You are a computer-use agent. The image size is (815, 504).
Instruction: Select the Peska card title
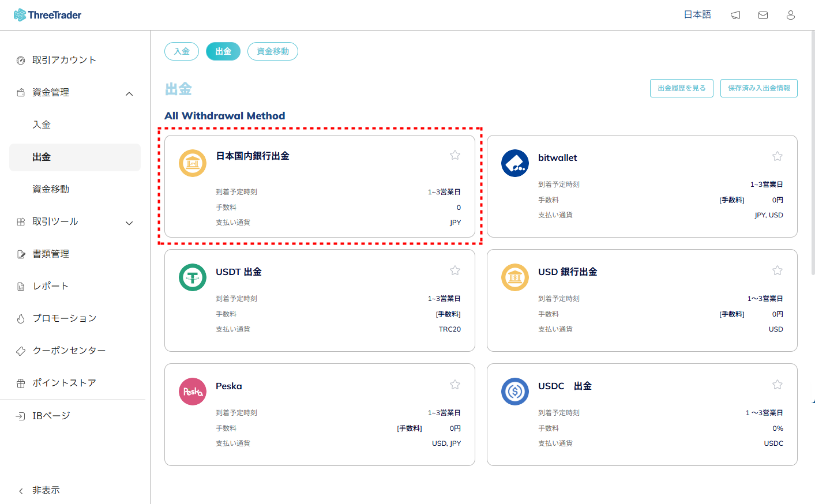click(229, 386)
